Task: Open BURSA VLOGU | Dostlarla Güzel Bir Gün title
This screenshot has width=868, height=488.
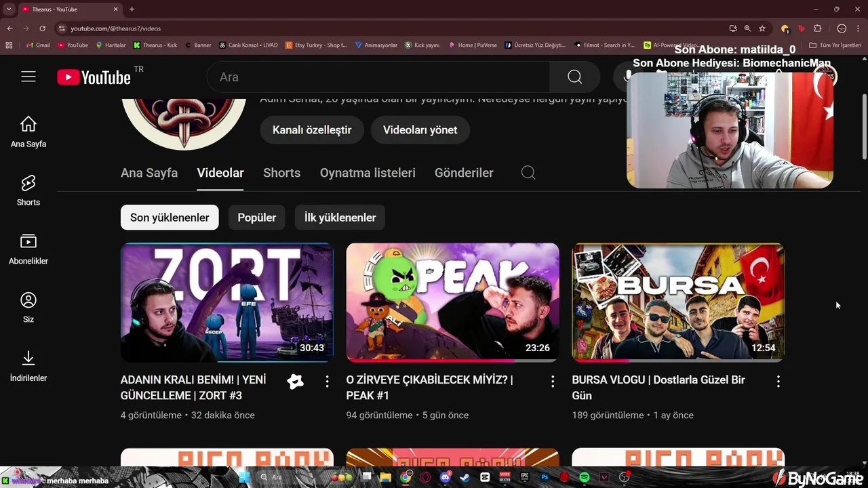Action: (658, 388)
